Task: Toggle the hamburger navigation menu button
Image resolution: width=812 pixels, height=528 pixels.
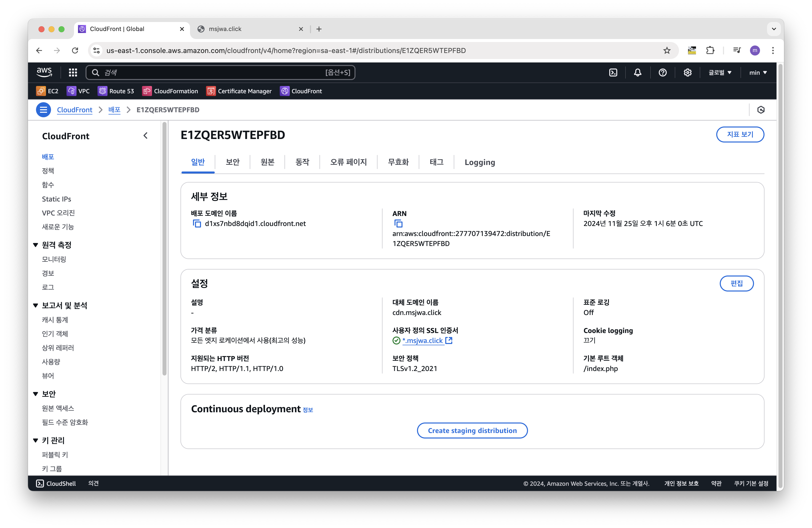Action: coord(43,110)
